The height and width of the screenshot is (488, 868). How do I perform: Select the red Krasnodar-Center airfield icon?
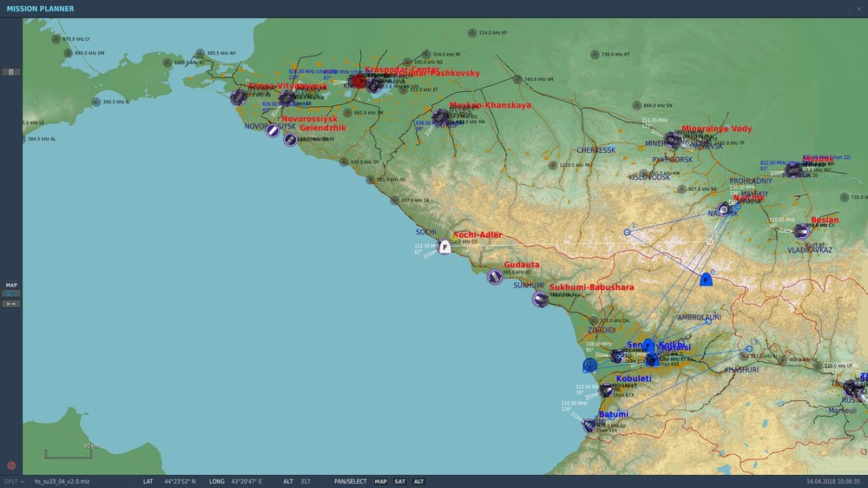(x=359, y=82)
